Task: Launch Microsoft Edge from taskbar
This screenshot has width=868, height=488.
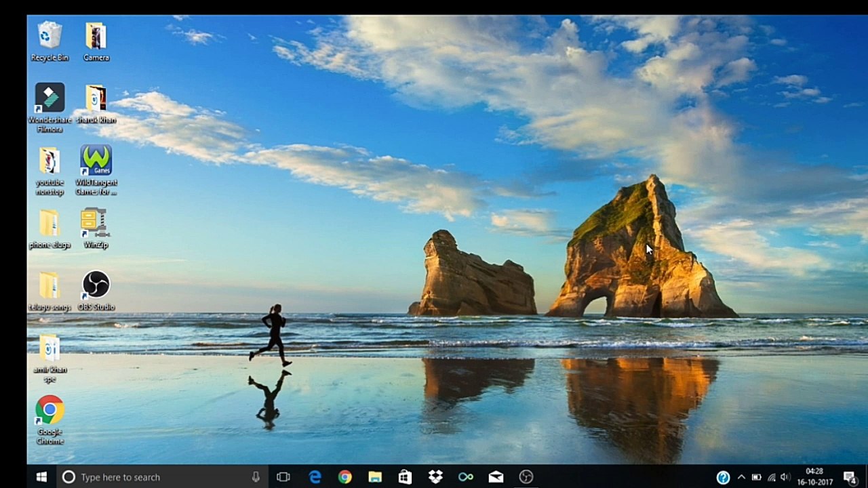Action: pyautogui.click(x=315, y=477)
